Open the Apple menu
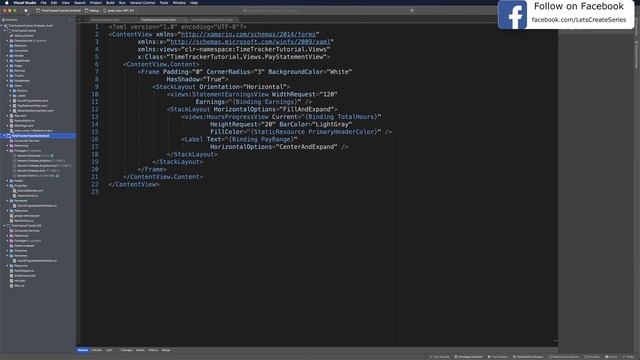The height and width of the screenshot is (360, 640). 7,2
